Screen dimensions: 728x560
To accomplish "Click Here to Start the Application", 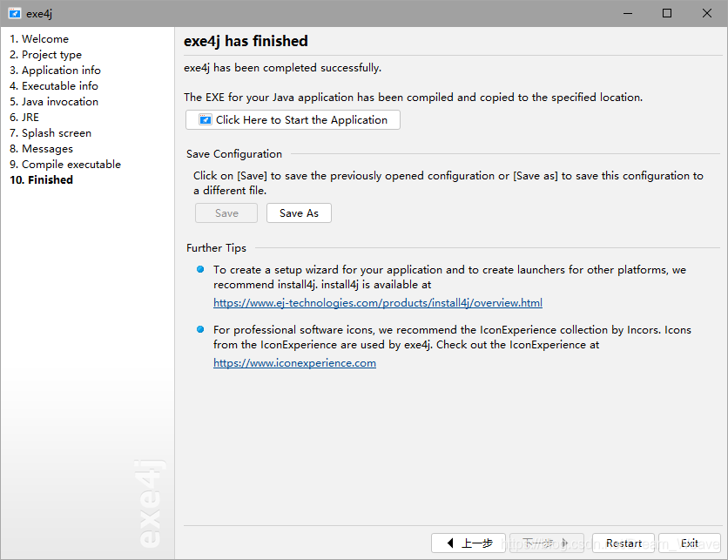I will [293, 120].
